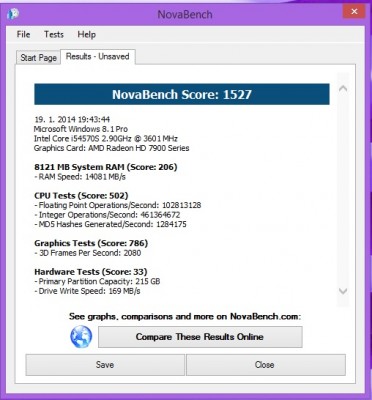Click the CPU Tests score heading
Image resolution: width=372 pixels, height=400 pixels.
click(x=81, y=195)
